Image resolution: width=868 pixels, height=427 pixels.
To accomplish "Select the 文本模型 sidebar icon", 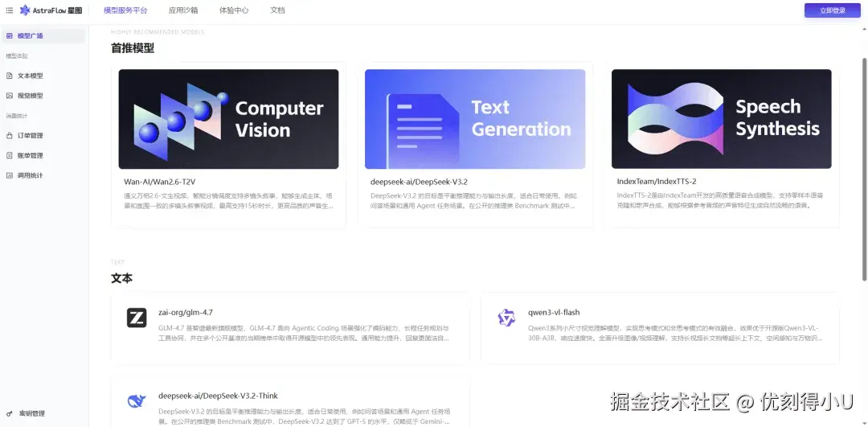I will (10, 76).
